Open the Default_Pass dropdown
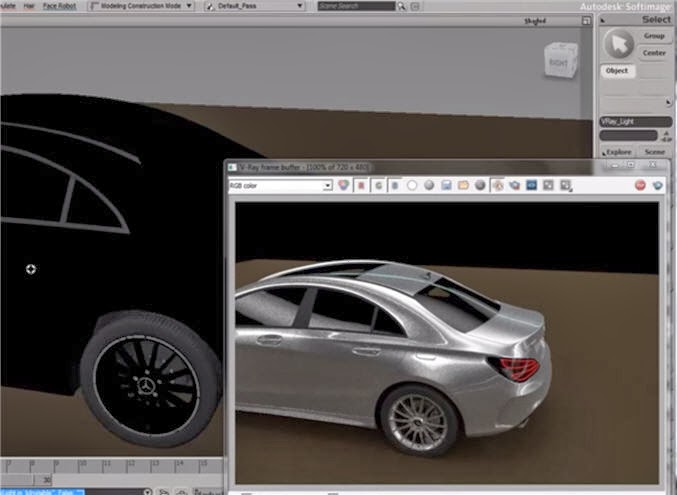Viewport: 677px width, 495px height. 255,6
